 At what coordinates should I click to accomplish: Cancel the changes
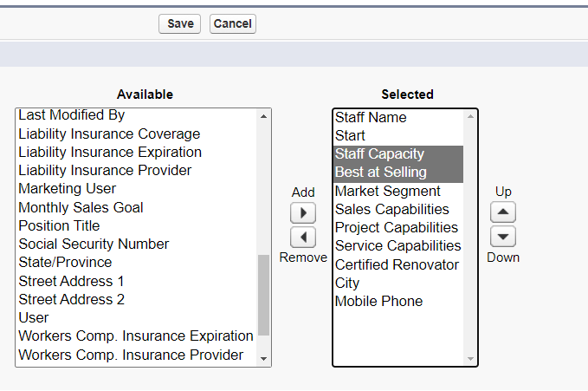pyautogui.click(x=232, y=23)
